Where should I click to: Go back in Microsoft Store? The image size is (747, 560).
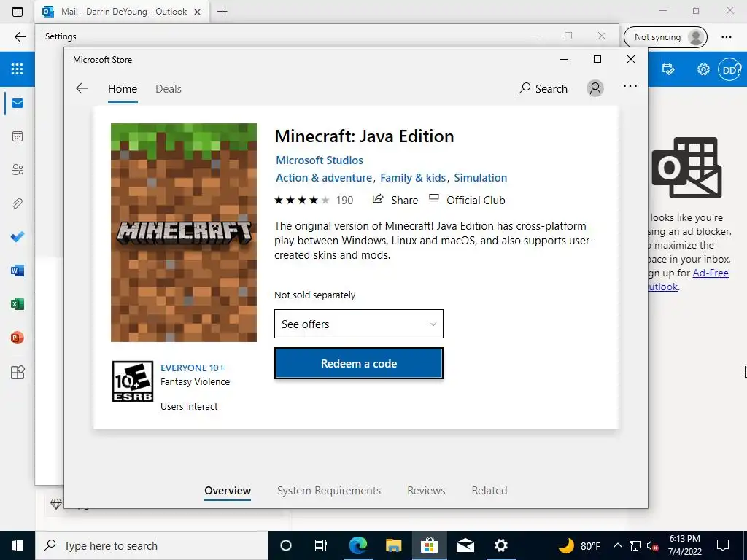pyautogui.click(x=82, y=88)
